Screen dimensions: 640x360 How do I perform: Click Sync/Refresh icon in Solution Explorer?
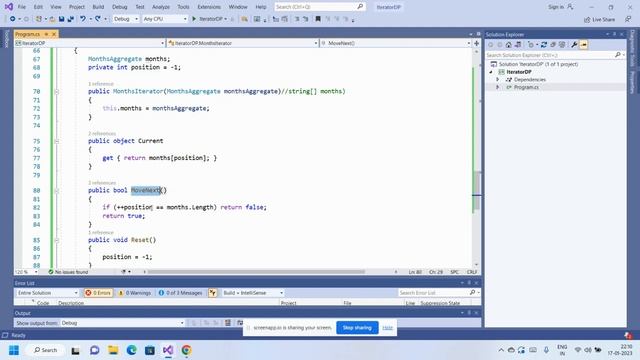pyautogui.click(x=544, y=44)
